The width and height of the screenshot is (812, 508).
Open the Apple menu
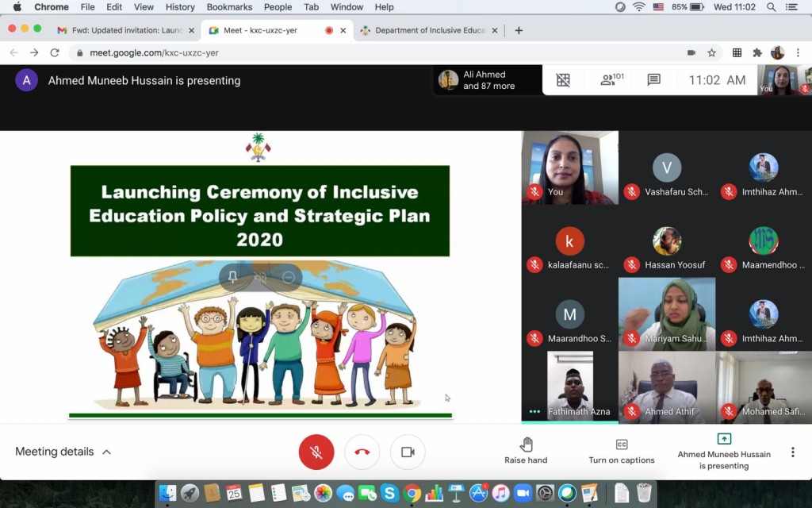pyautogui.click(x=17, y=6)
